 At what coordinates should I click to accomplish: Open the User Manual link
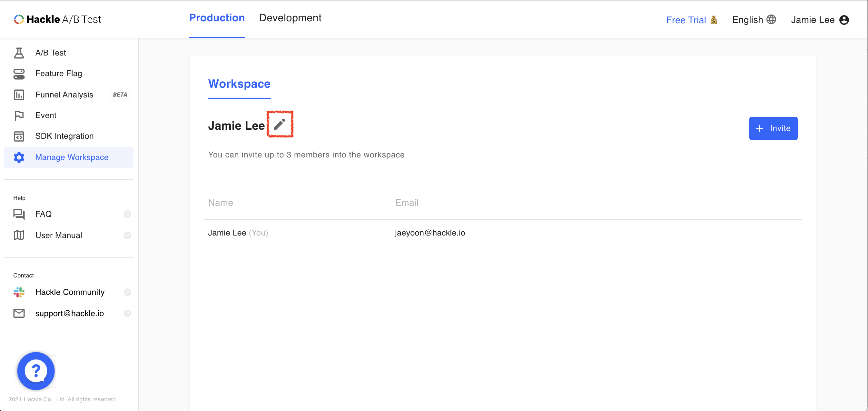point(59,235)
